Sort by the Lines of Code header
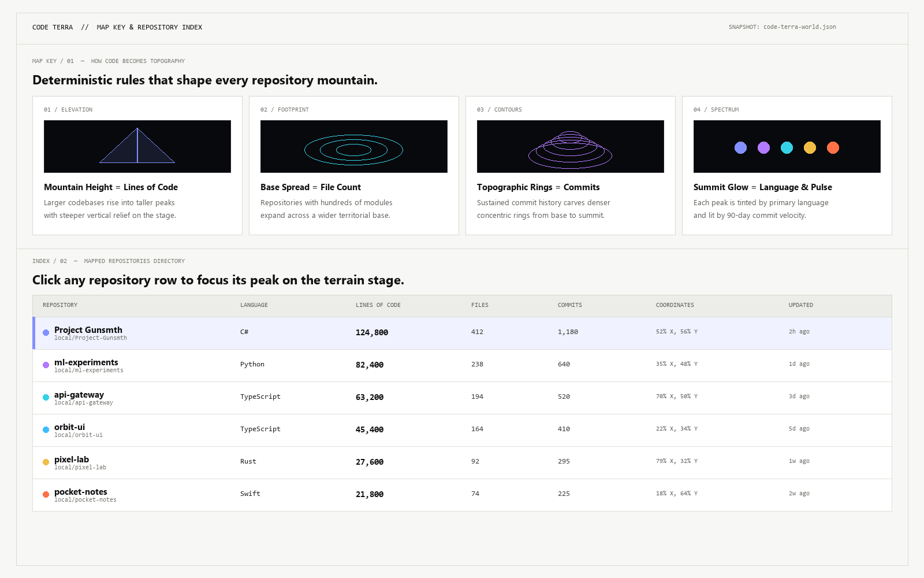The image size is (924, 578). [378, 305]
